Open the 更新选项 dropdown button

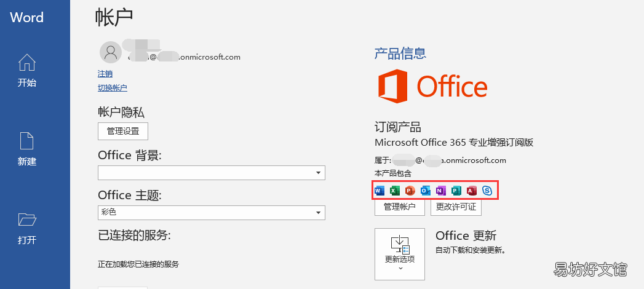pyautogui.click(x=400, y=254)
